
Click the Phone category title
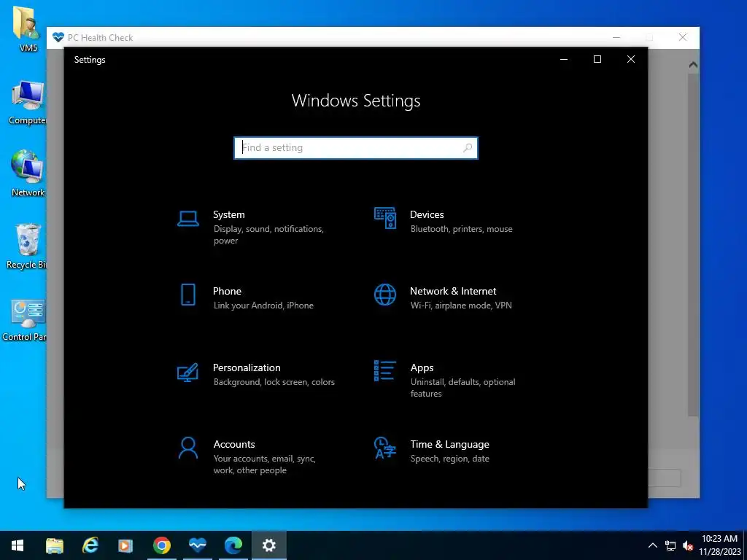click(228, 292)
